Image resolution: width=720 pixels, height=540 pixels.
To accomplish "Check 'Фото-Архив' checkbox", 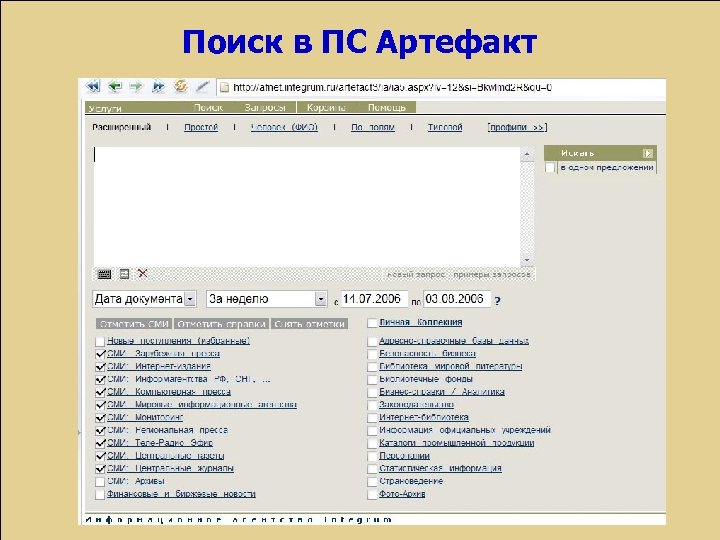I will click(372, 495).
